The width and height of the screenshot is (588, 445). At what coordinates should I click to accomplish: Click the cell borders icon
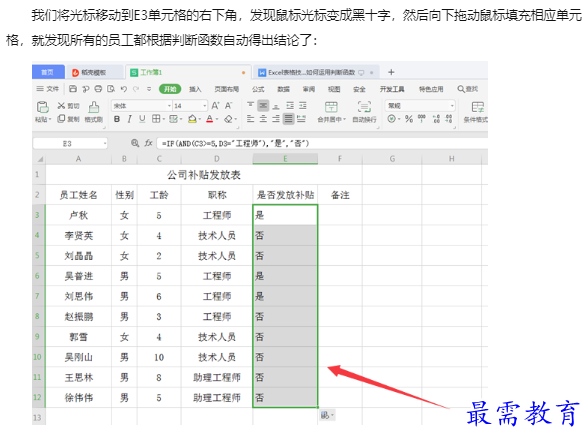156,119
